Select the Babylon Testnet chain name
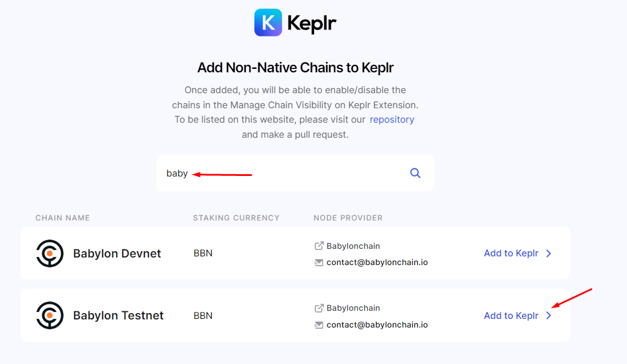627x364 pixels. 118,315
